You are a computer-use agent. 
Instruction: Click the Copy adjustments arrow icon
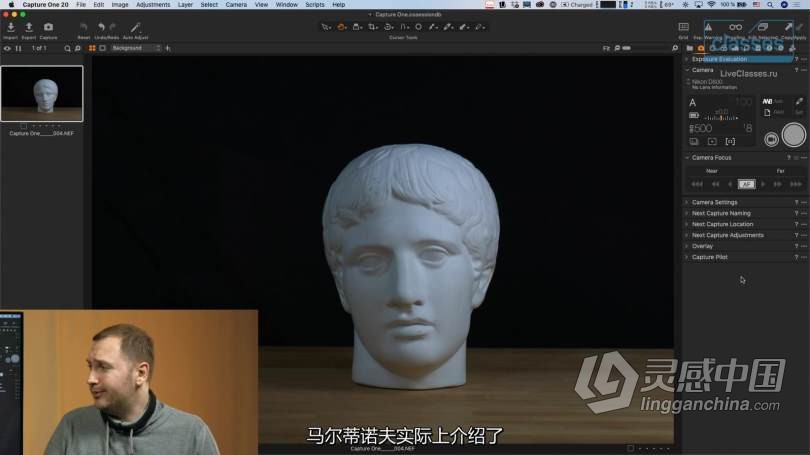pyautogui.click(x=788, y=26)
